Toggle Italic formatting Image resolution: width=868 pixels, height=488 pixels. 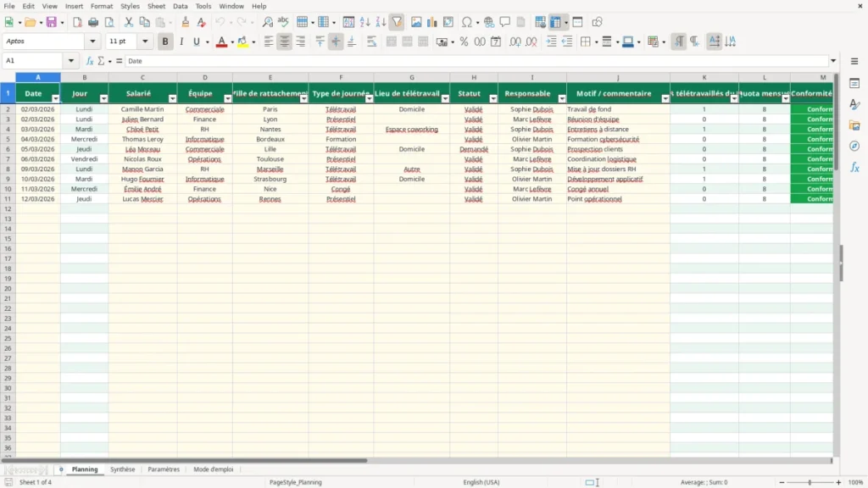coord(181,42)
